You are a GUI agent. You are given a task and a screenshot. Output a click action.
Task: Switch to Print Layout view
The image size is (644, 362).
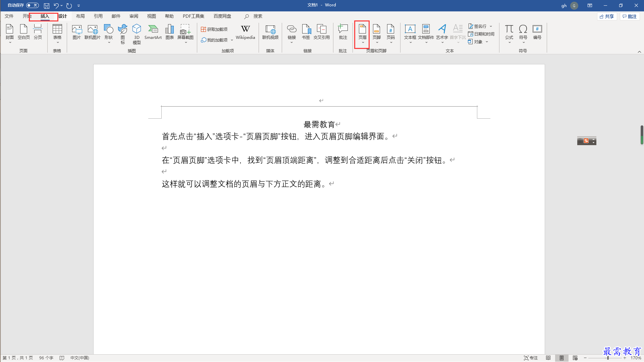coord(561,358)
